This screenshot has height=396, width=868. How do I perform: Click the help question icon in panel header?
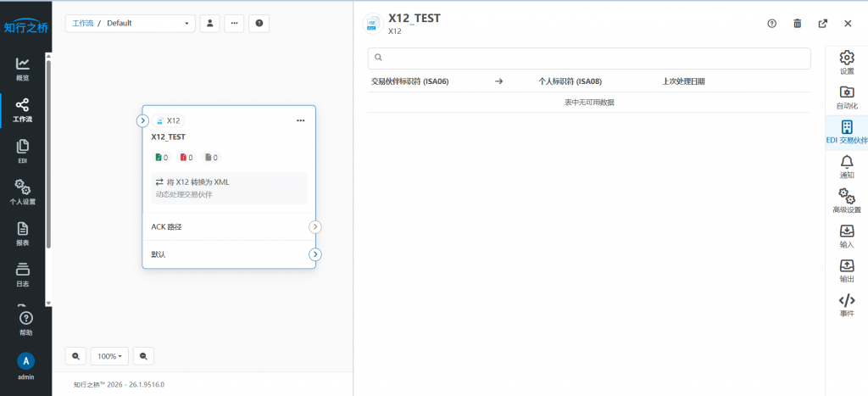pyautogui.click(x=771, y=23)
